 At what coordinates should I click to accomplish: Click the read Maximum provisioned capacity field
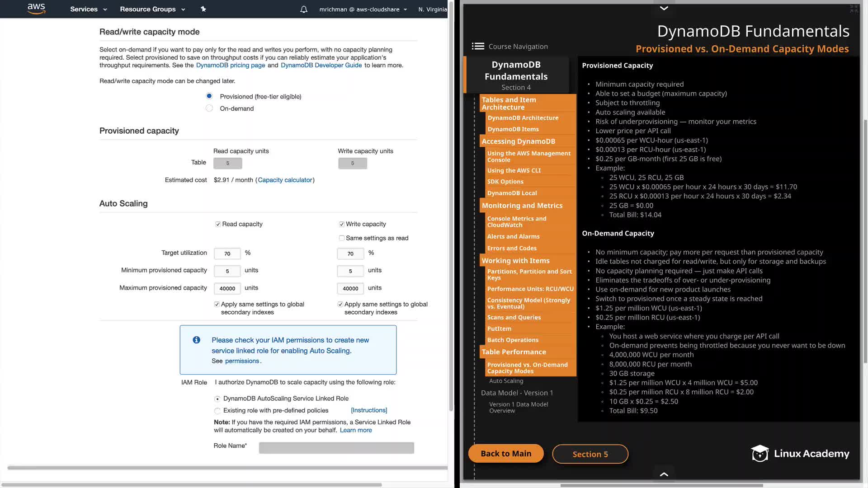click(x=227, y=288)
